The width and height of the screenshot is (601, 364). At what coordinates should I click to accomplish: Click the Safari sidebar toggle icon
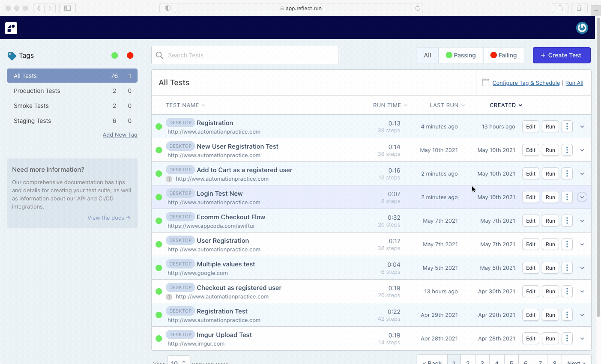[67, 8]
